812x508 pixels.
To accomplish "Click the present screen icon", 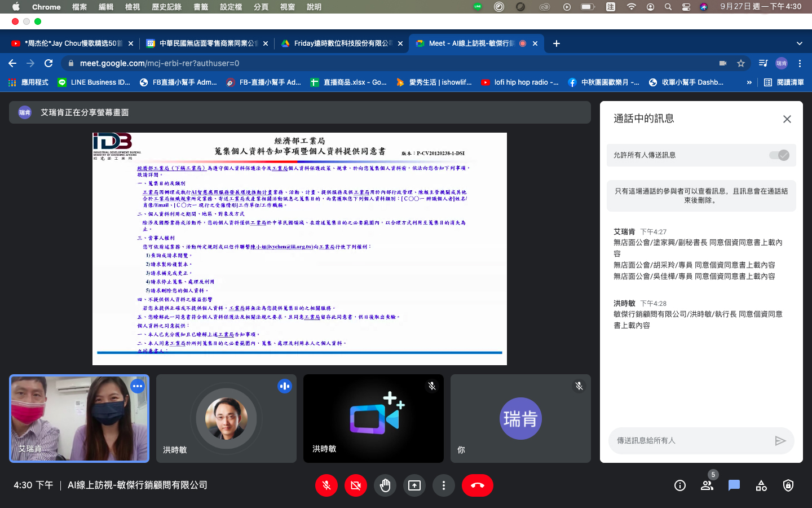I will click(x=414, y=485).
